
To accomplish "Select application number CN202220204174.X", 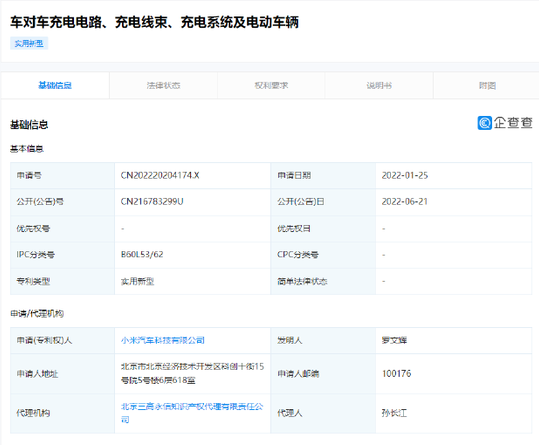I will 160,175.
